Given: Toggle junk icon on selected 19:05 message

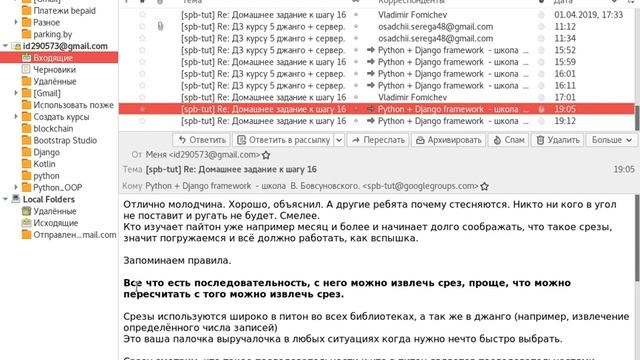Looking at the screenshot, I should (x=541, y=109).
